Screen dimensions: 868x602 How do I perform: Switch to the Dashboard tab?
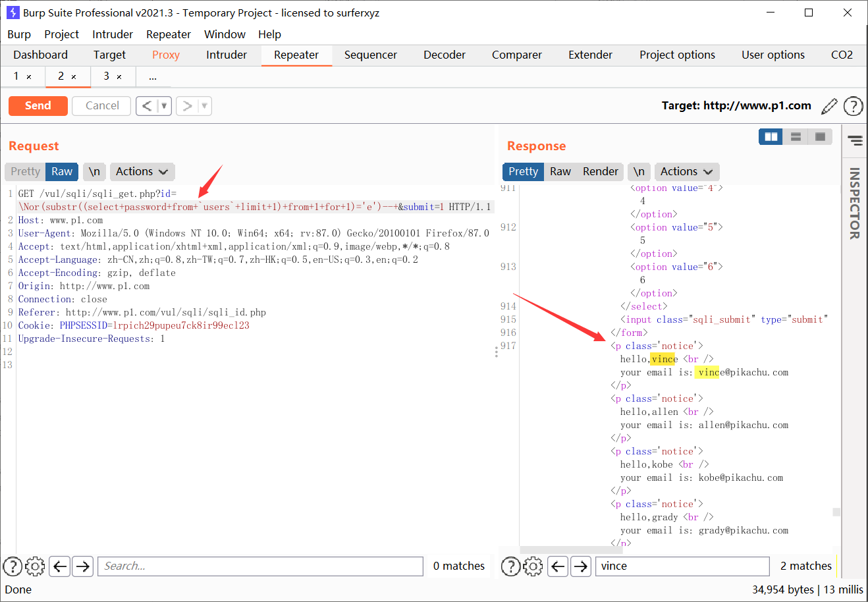click(40, 55)
